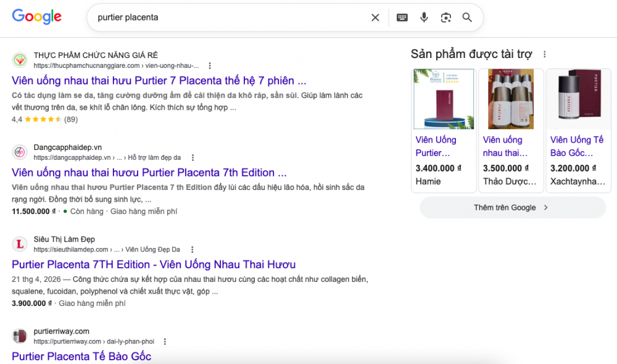Open Hamie product image thumbnail
617x364 pixels.
444,99
